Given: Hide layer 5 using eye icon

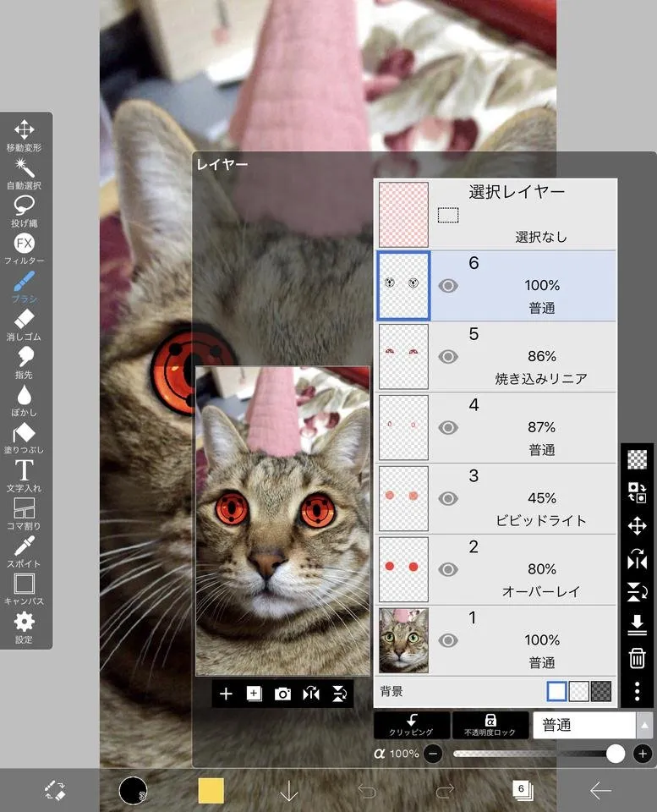Looking at the screenshot, I should [x=448, y=357].
